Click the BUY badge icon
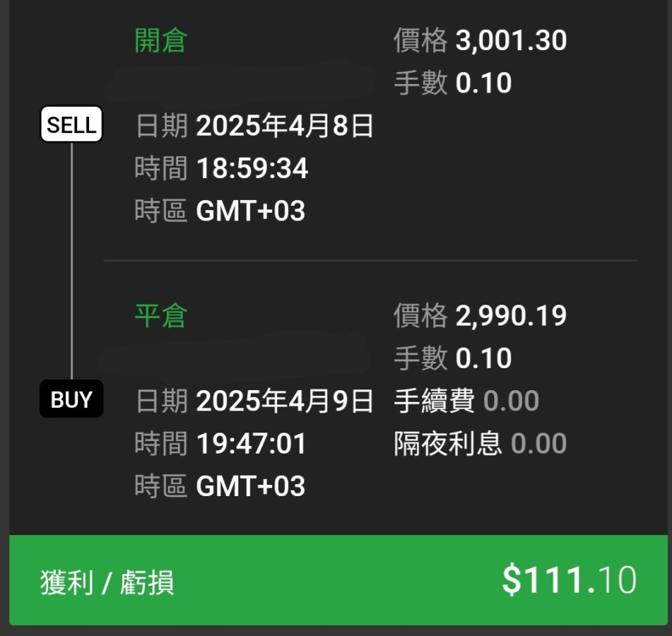This screenshot has height=636, width=672. [x=71, y=399]
